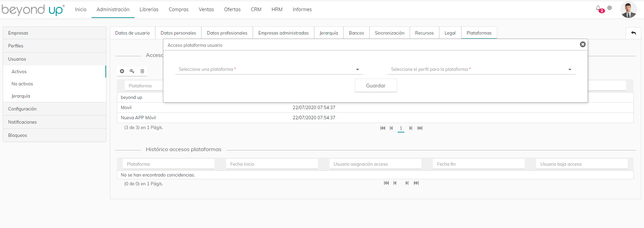Expand the Configuración sidebar section

coord(22,109)
